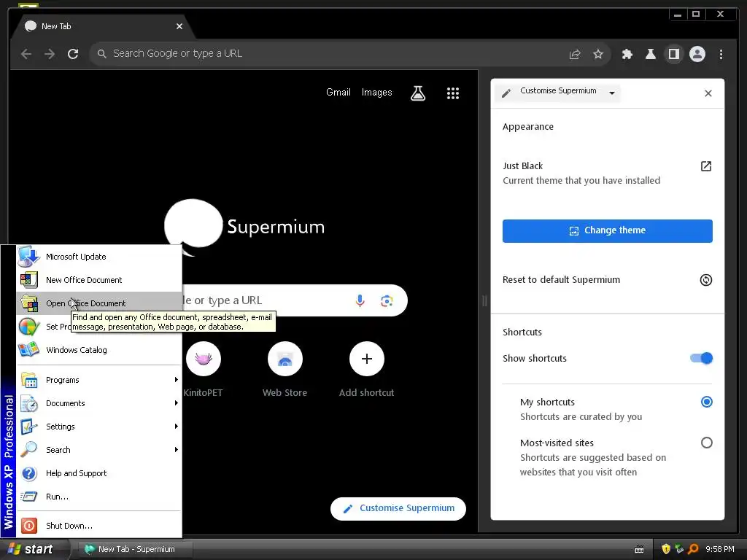Click the side panel resize handle

484,301
